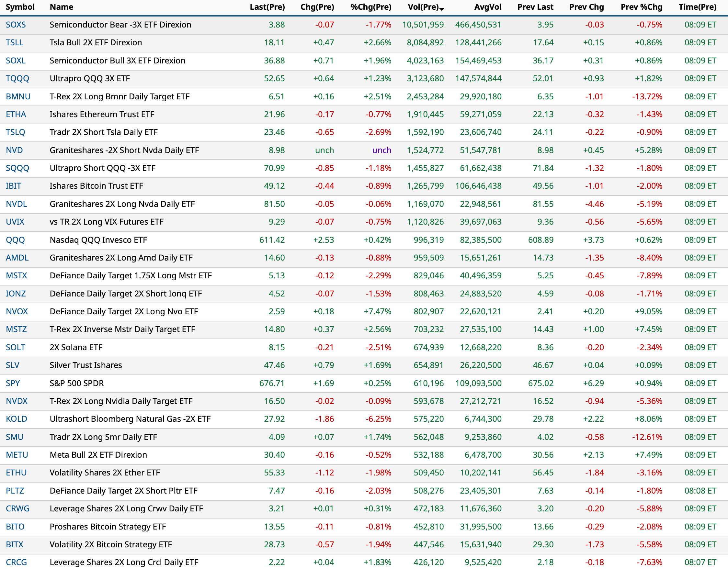Sort by AvgVol column header
Screen dimensions: 728x569
(487, 7)
